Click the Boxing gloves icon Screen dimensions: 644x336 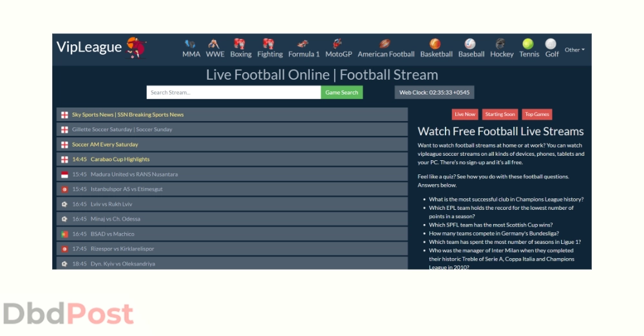pos(240,44)
